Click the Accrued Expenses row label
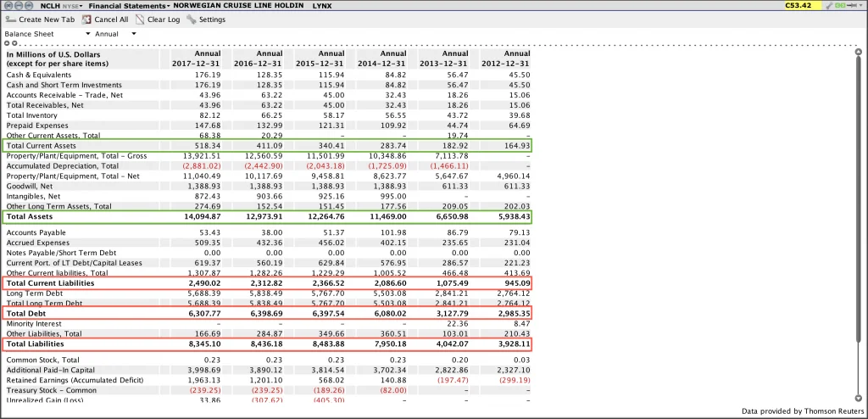Screen dimensions: 868x419 pos(37,243)
